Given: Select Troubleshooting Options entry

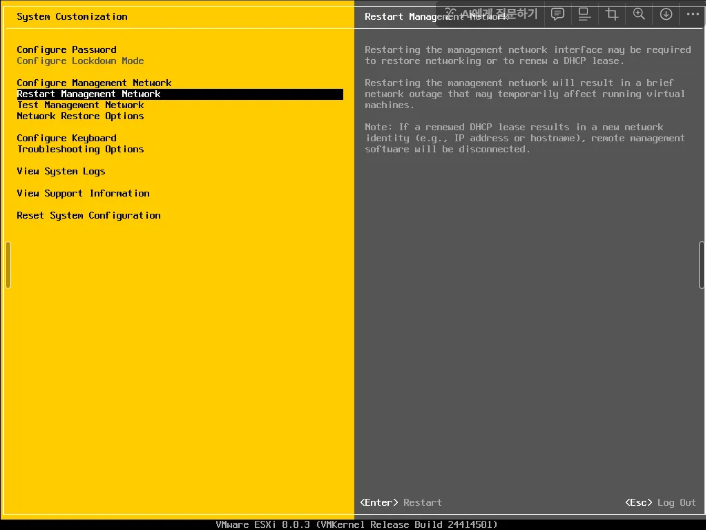Looking at the screenshot, I should coord(80,149).
